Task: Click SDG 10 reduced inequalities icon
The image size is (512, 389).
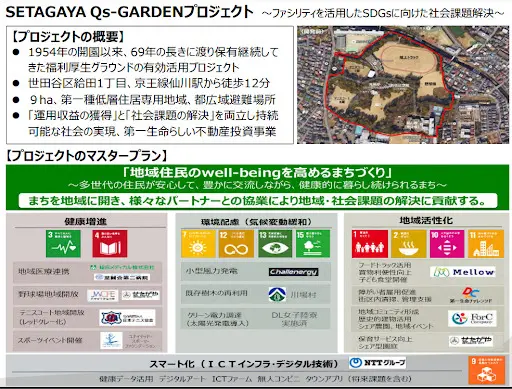Action: [x=447, y=244]
